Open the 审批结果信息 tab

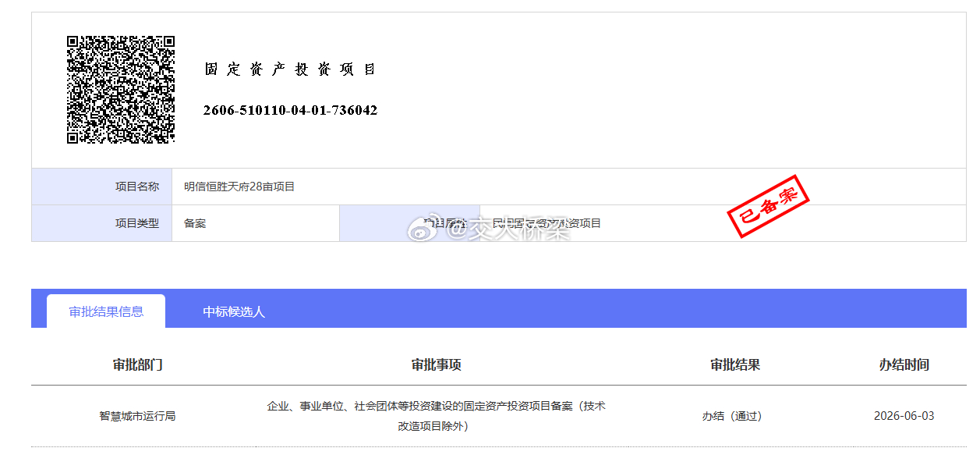tap(106, 311)
